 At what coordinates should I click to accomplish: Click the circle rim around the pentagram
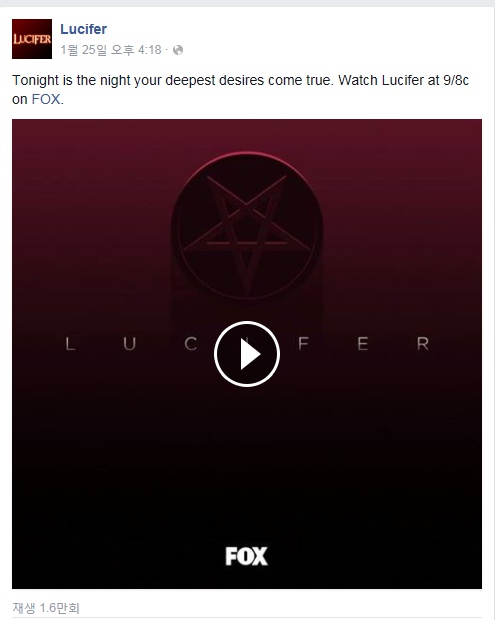[247, 154]
